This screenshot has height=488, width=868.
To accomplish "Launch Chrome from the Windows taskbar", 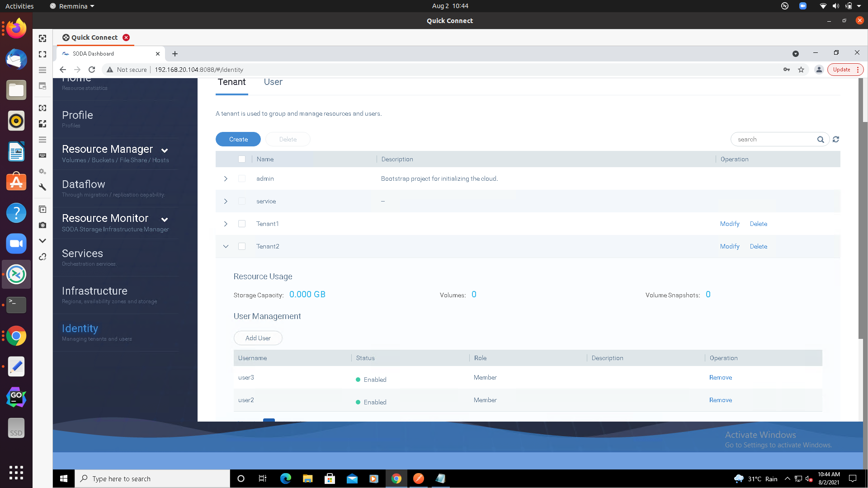I will point(396,479).
